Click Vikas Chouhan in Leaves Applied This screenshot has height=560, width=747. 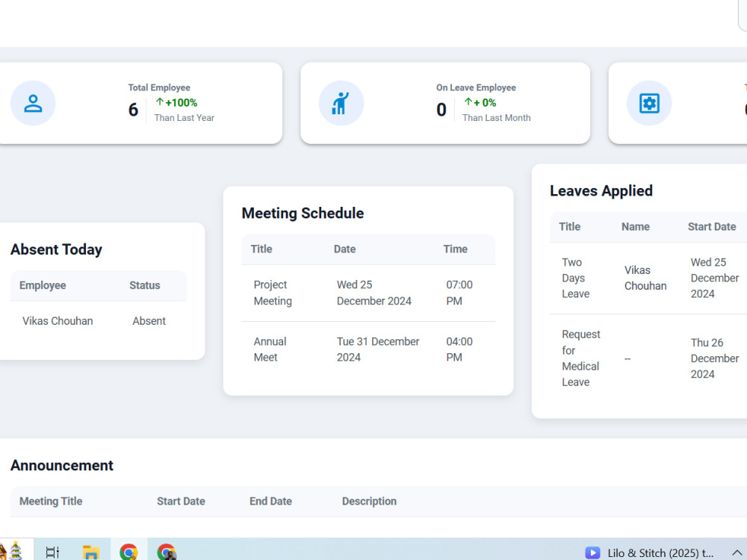coord(645,278)
